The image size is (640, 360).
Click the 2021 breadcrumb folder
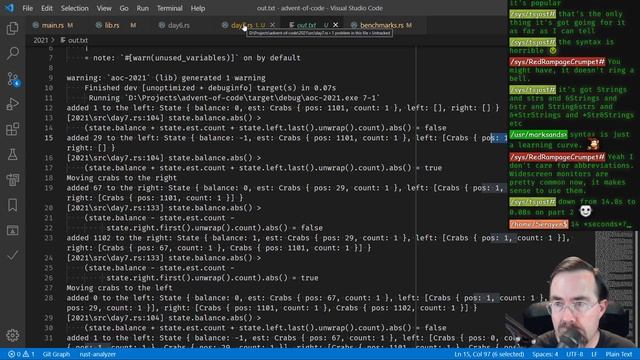pyautogui.click(x=41, y=40)
